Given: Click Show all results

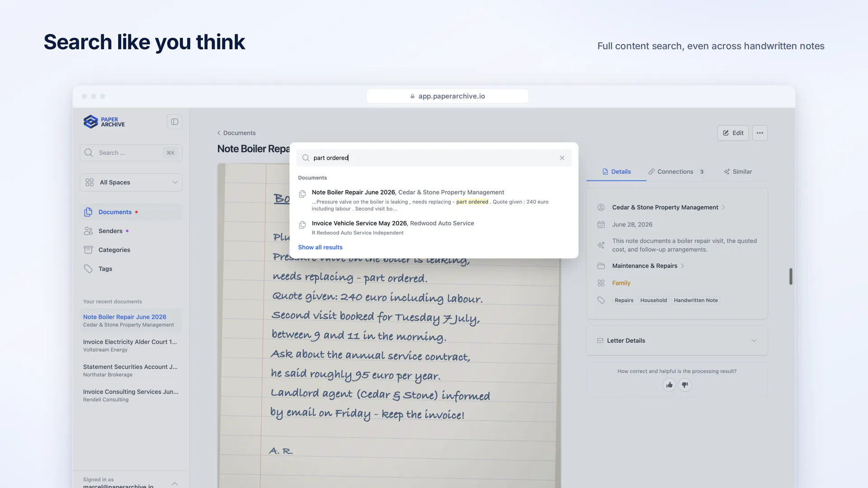Looking at the screenshot, I should [x=320, y=247].
